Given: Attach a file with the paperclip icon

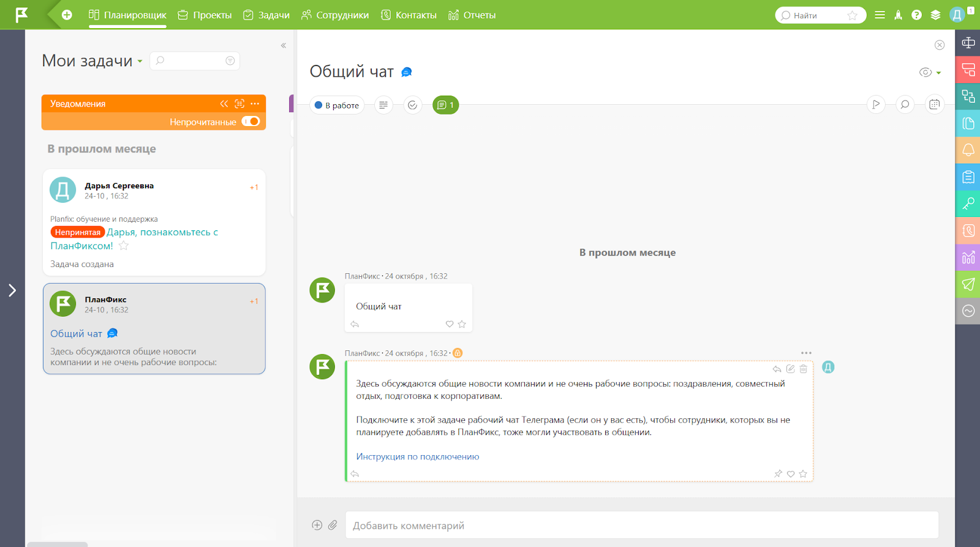Looking at the screenshot, I should (333, 525).
